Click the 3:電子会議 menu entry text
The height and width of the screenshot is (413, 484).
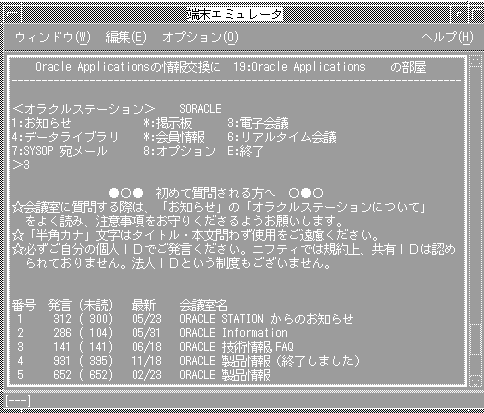tap(258, 123)
